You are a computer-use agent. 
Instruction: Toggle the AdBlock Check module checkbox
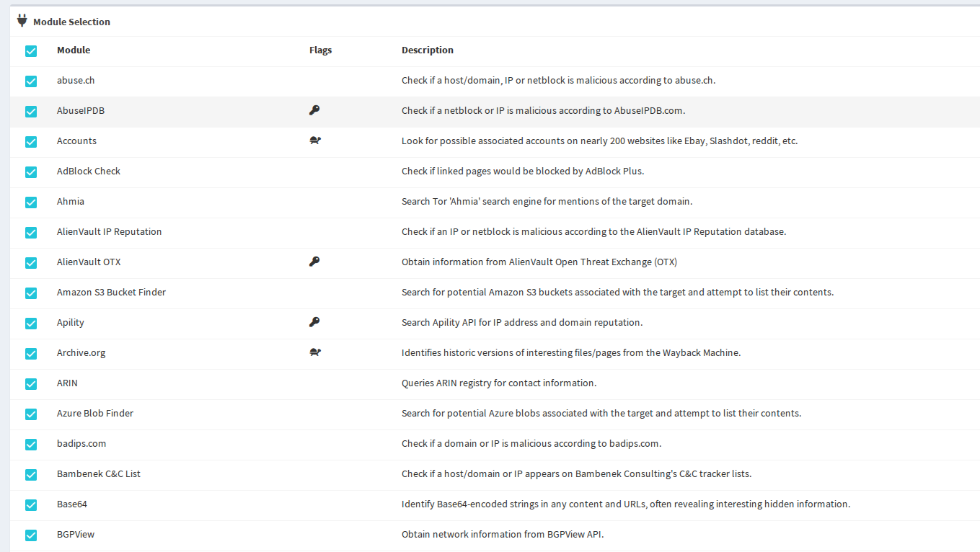[x=31, y=172]
